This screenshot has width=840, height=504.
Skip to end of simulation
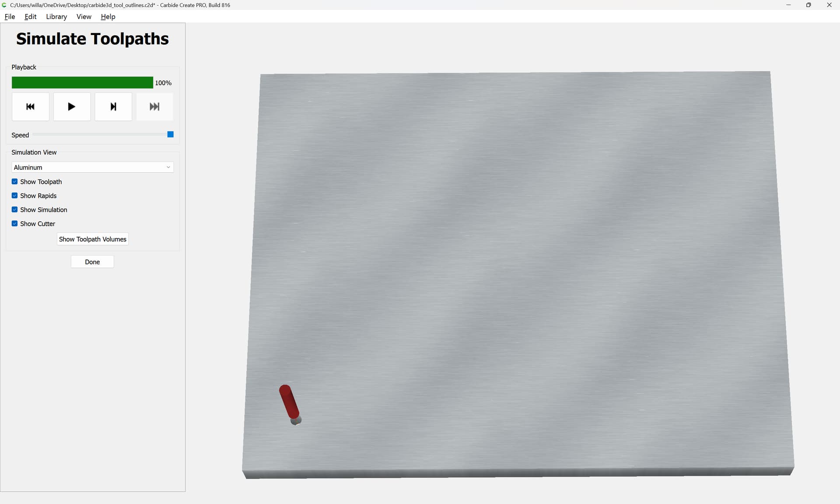click(x=154, y=107)
